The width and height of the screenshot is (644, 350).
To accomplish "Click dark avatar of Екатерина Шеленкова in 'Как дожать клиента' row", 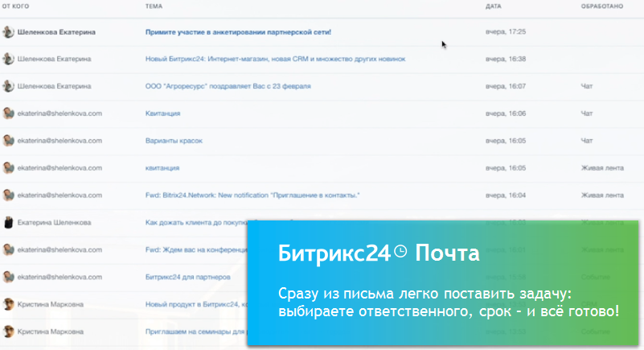I will (8, 223).
